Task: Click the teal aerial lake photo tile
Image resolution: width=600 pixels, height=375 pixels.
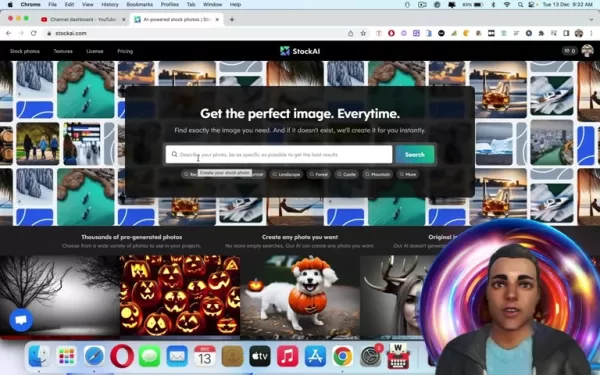Action: coord(86,90)
